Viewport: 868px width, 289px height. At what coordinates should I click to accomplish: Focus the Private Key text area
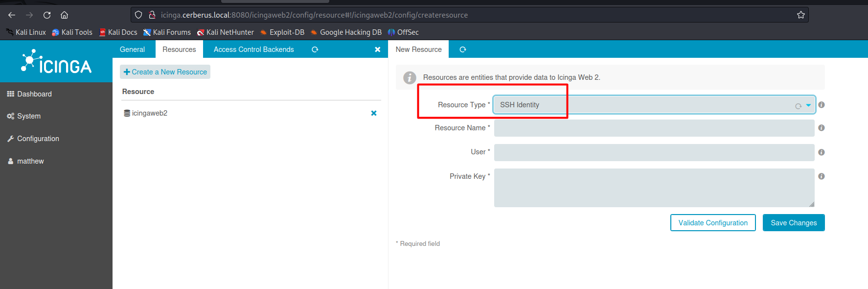click(x=654, y=188)
